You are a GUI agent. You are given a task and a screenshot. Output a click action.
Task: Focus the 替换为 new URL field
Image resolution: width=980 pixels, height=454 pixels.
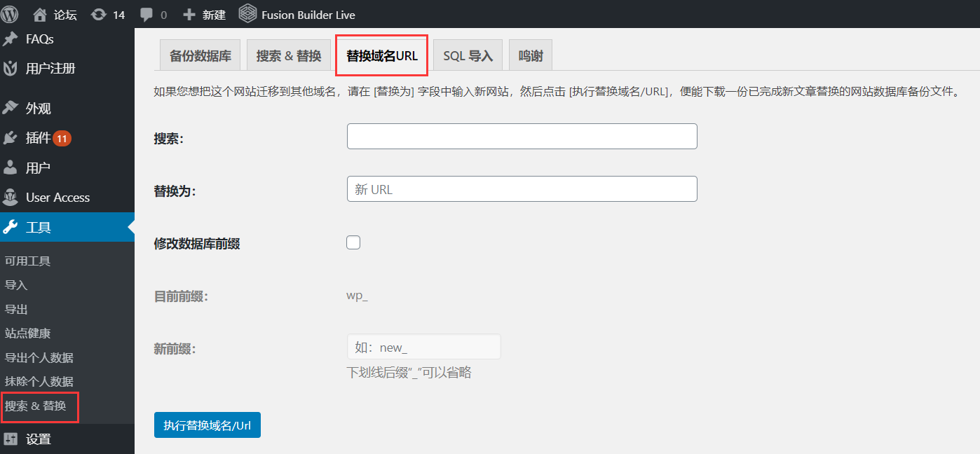point(522,189)
